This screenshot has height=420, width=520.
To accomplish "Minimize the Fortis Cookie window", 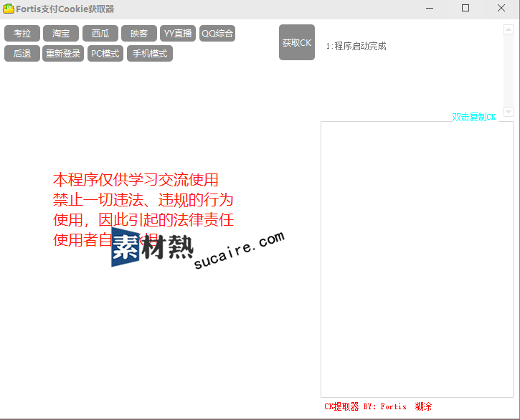I will pos(430,9).
